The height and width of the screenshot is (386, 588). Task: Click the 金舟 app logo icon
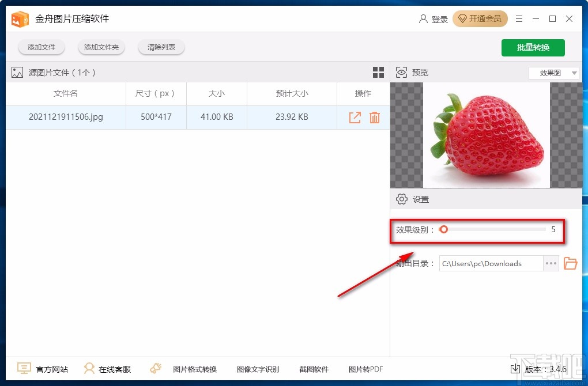coord(20,18)
